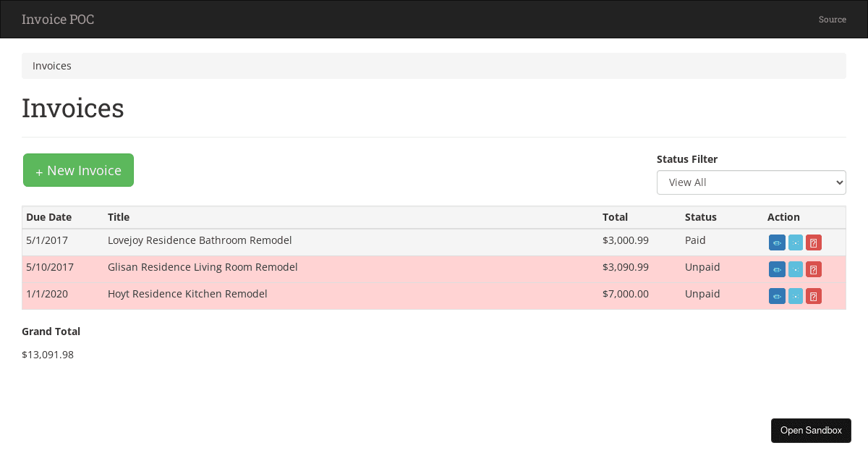Open the Source link
The height and width of the screenshot is (456, 868).
coord(832,20)
